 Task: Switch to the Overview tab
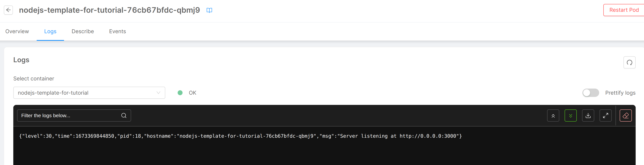point(17,31)
